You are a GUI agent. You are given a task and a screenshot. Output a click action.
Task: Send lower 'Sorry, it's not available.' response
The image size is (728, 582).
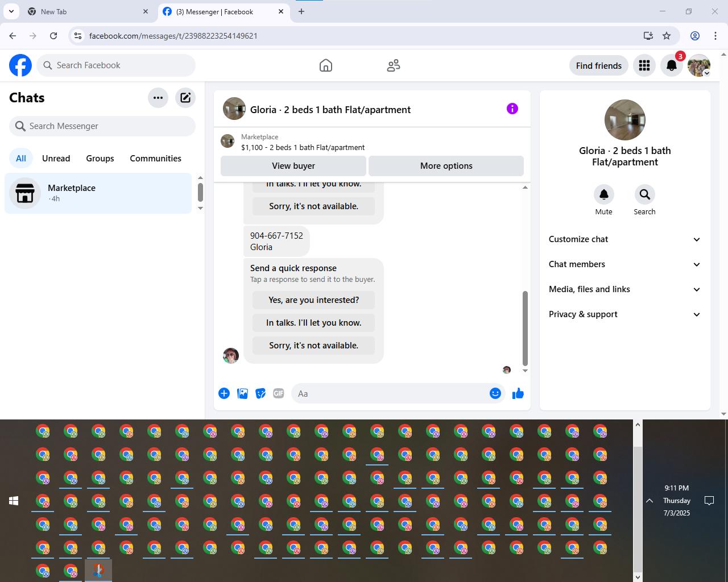click(x=314, y=346)
